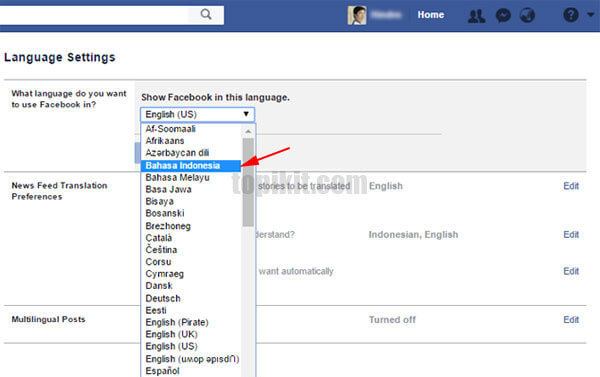Open the friend requests icon
Image resolution: width=600 pixels, height=377 pixels.
(x=476, y=16)
